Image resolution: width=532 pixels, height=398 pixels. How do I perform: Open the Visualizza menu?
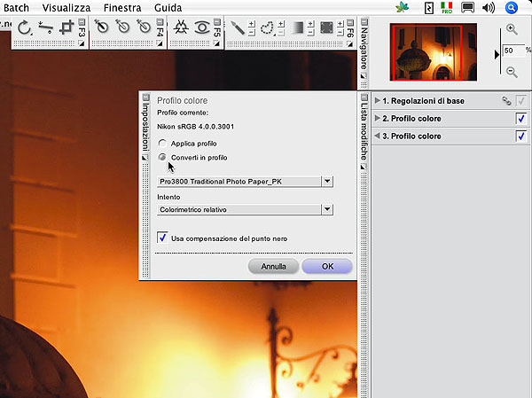point(66,7)
